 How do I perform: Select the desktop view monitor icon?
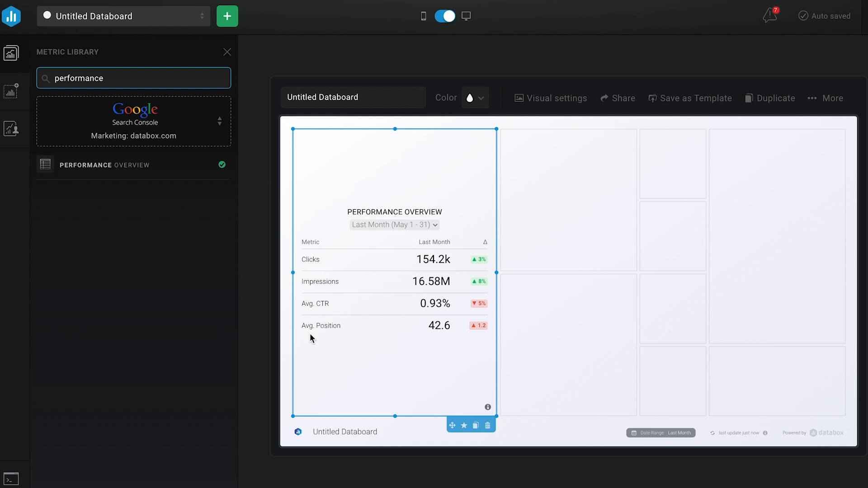[466, 16]
